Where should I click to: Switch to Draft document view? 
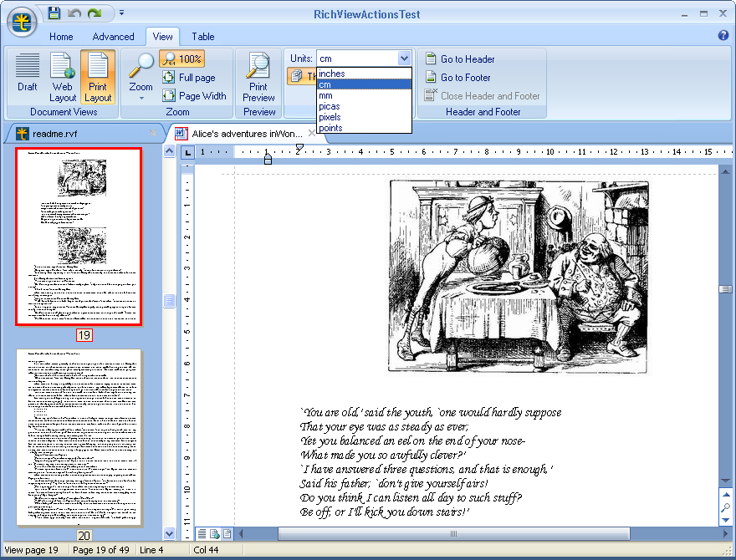tap(27, 74)
